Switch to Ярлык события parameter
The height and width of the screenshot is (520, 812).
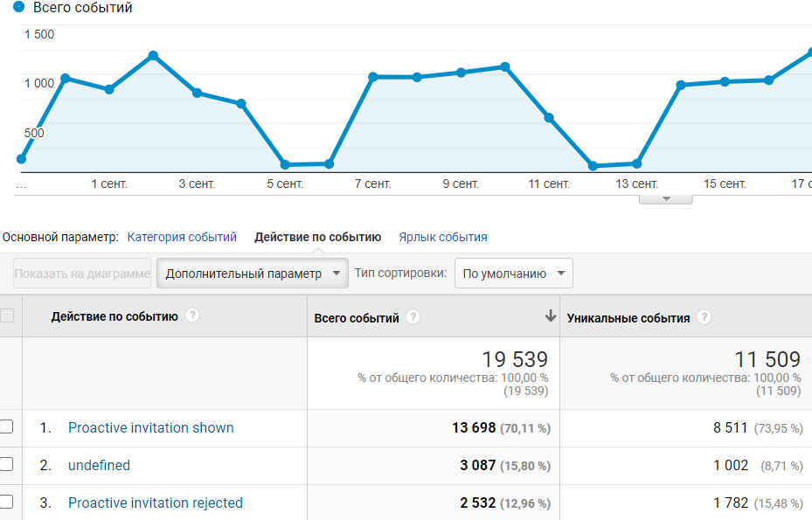tap(443, 237)
